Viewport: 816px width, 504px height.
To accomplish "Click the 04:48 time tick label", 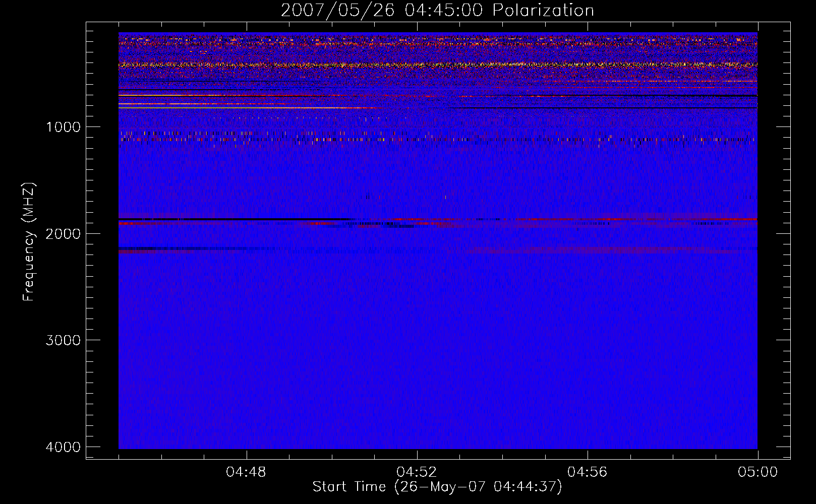I will click(x=246, y=472).
